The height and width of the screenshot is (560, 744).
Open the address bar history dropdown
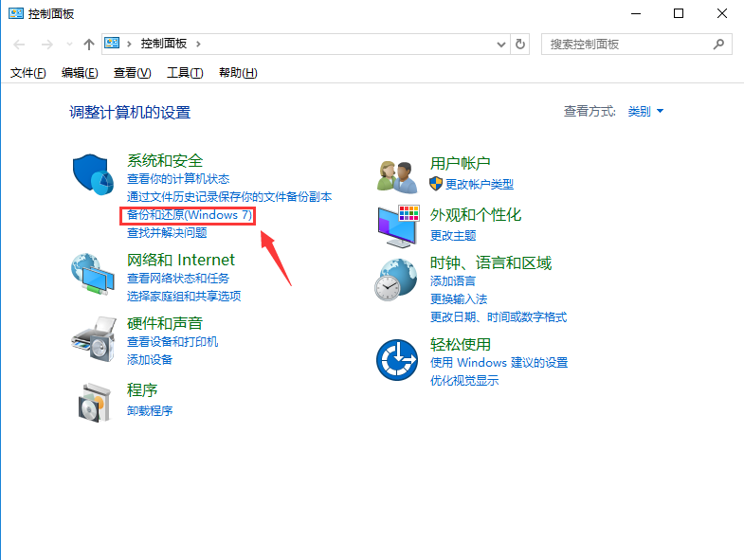tap(502, 44)
